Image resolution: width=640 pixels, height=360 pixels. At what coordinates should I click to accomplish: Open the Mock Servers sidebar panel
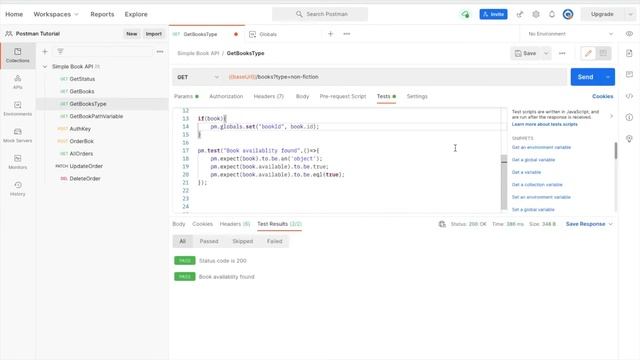[18, 136]
